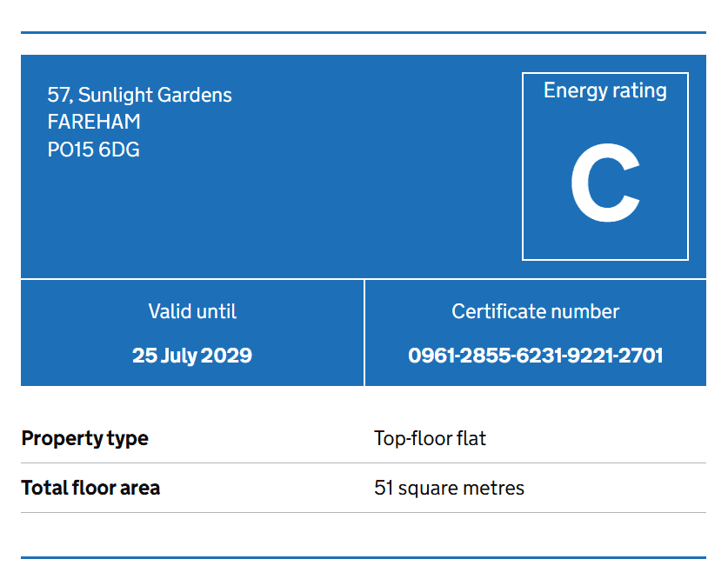This screenshot has height=579, width=728.
Task: Click the bottom blue horizontal divider line
Action: point(364,557)
